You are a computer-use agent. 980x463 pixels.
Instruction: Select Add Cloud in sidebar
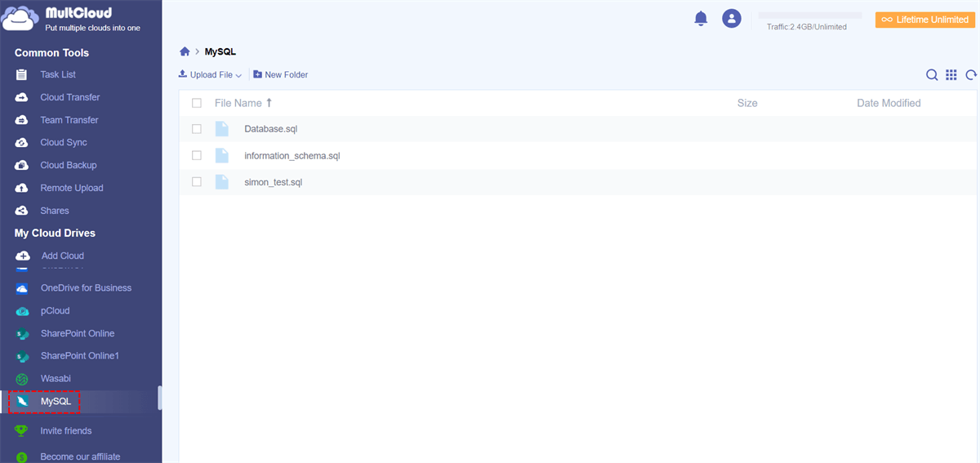tap(63, 256)
